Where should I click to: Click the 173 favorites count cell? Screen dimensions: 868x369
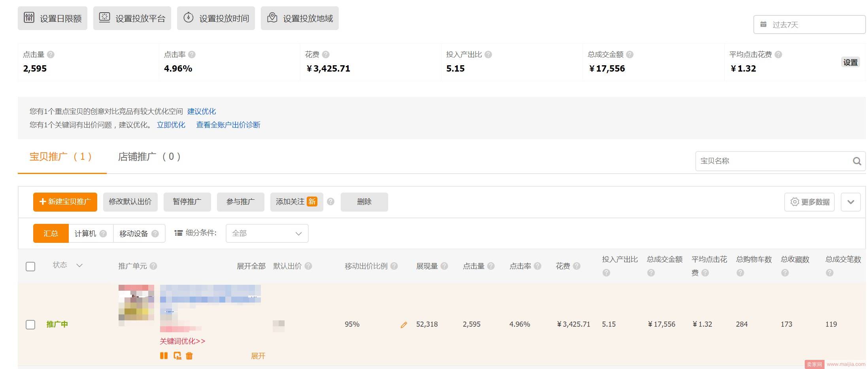787,324
